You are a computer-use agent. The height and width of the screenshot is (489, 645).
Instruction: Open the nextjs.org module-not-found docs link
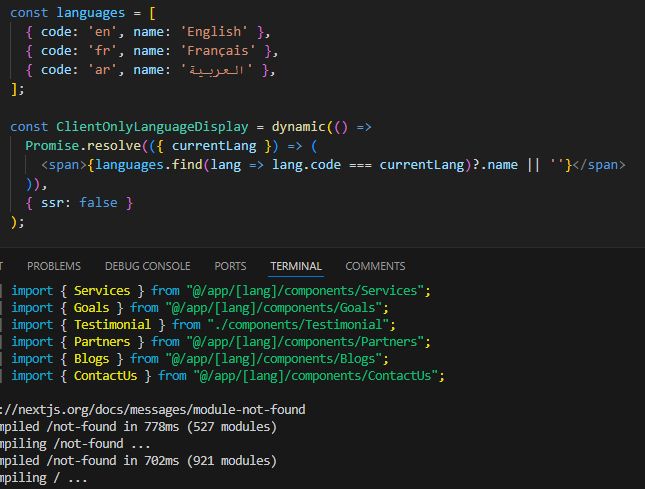[x=153, y=410]
